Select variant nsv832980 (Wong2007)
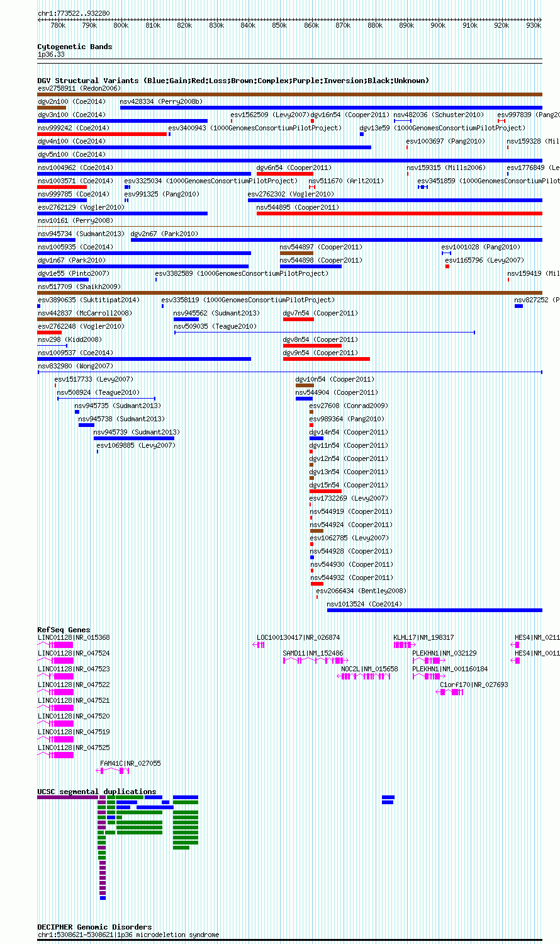560x944 pixels. tap(76, 366)
